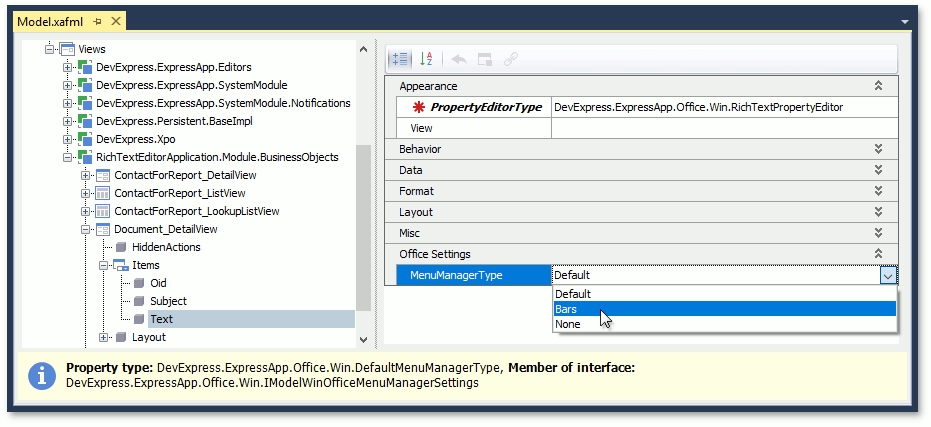Click the info icon in description panel

[42, 375]
